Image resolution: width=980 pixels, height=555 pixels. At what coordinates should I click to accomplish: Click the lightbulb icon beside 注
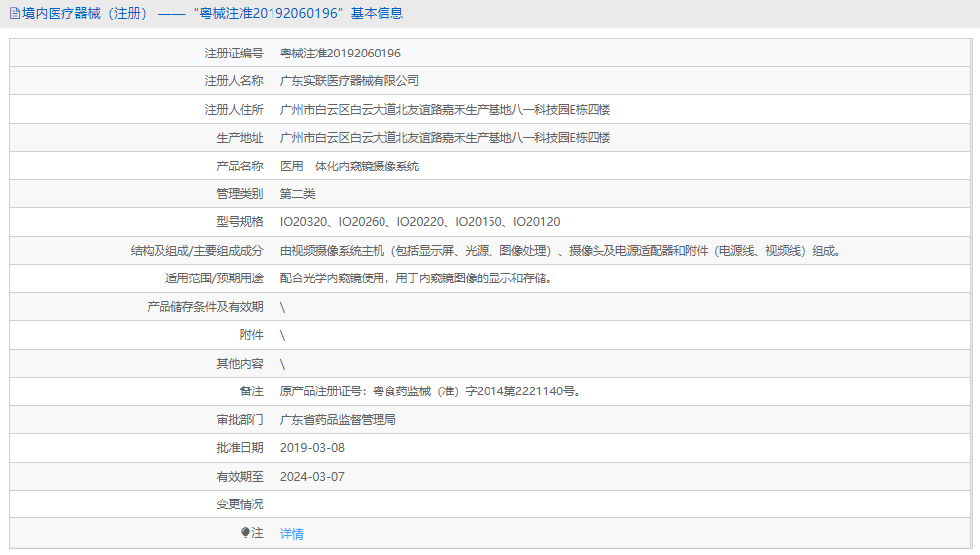(245, 533)
